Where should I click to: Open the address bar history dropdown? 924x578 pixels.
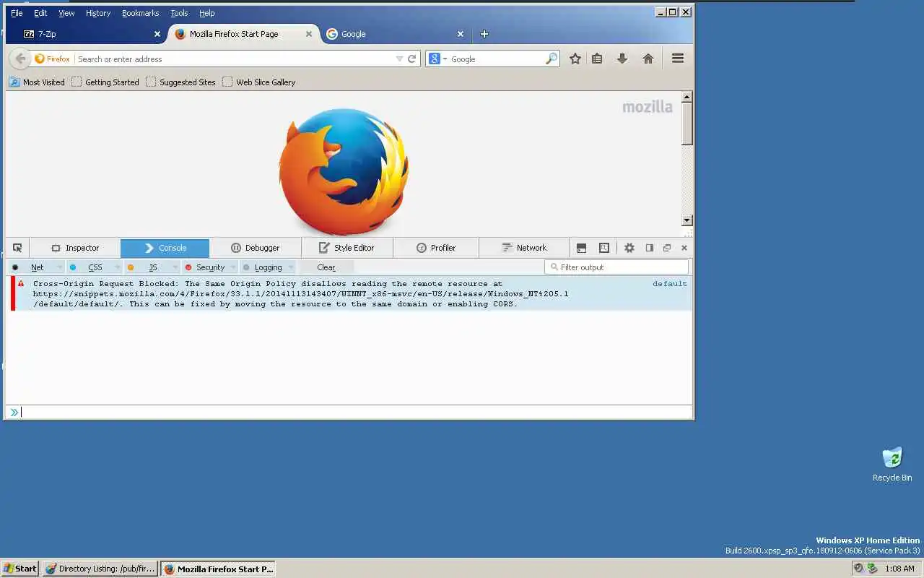(x=399, y=59)
